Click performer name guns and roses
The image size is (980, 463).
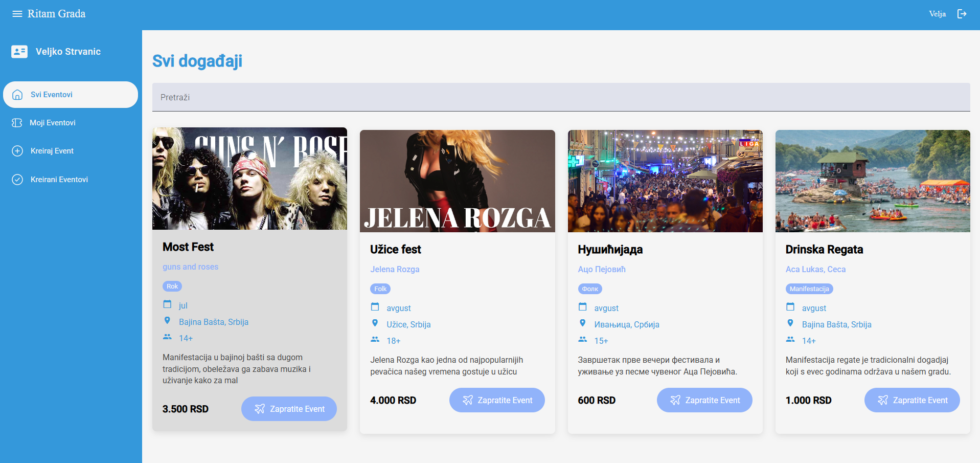[x=190, y=267]
